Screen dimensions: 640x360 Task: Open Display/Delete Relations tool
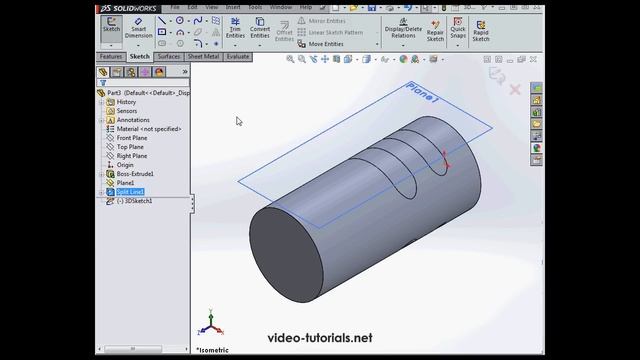[403, 28]
